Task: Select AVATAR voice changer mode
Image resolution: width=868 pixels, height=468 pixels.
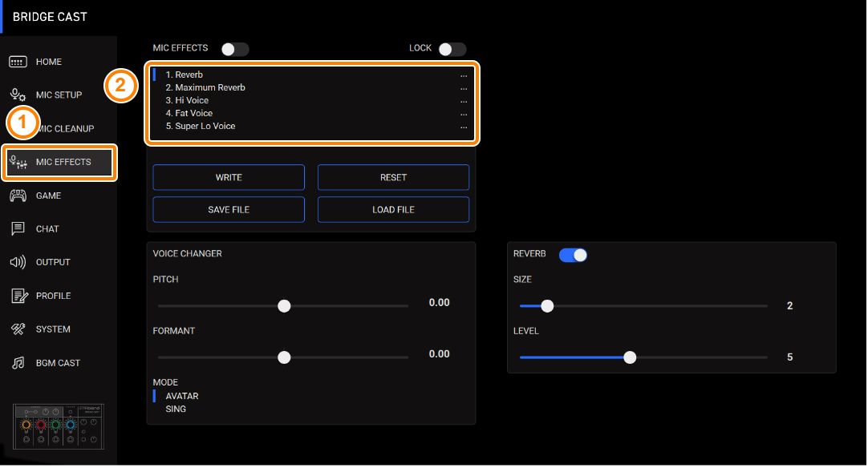Action: click(x=181, y=396)
